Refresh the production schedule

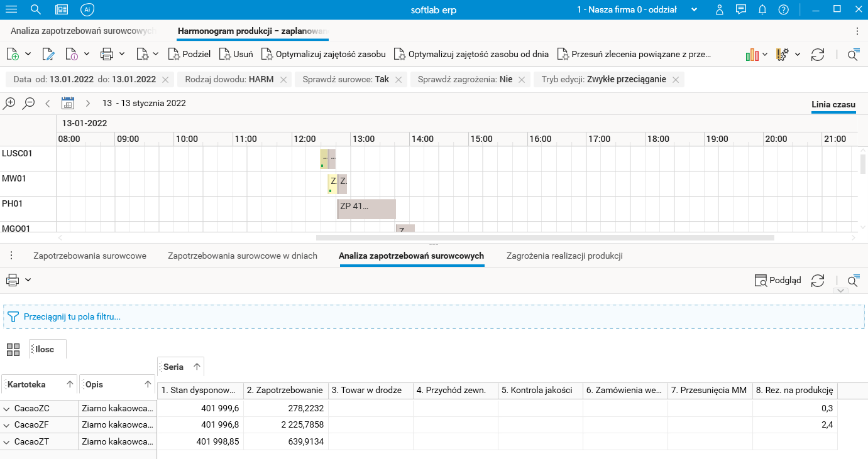tap(818, 55)
